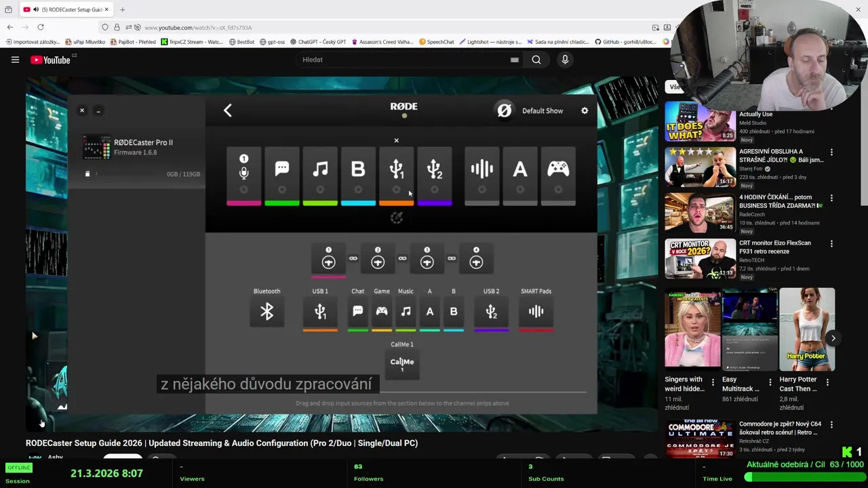Pick the B source in the lower row
This screenshot has width=868, height=488.
point(454,312)
